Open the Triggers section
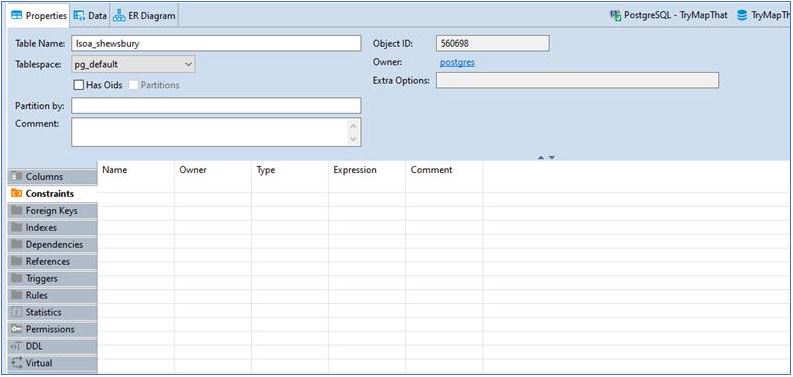This screenshot has width=793, height=377. click(53, 278)
